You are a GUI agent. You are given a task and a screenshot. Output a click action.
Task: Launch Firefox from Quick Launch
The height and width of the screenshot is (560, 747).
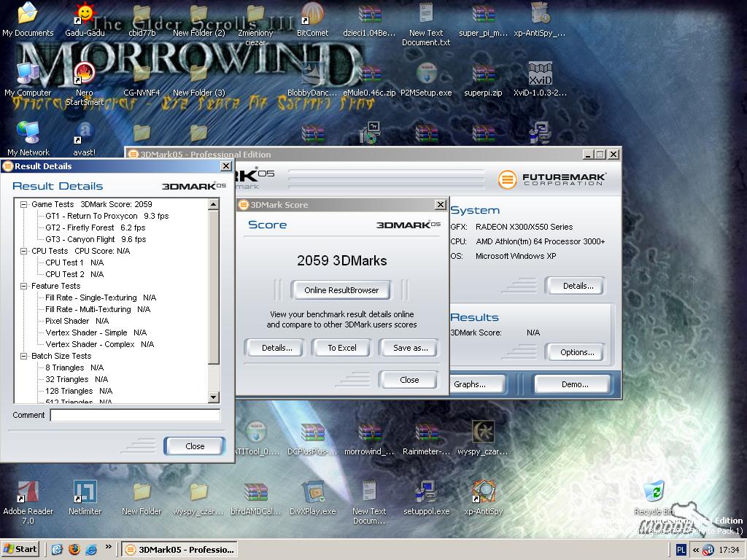[x=74, y=550]
